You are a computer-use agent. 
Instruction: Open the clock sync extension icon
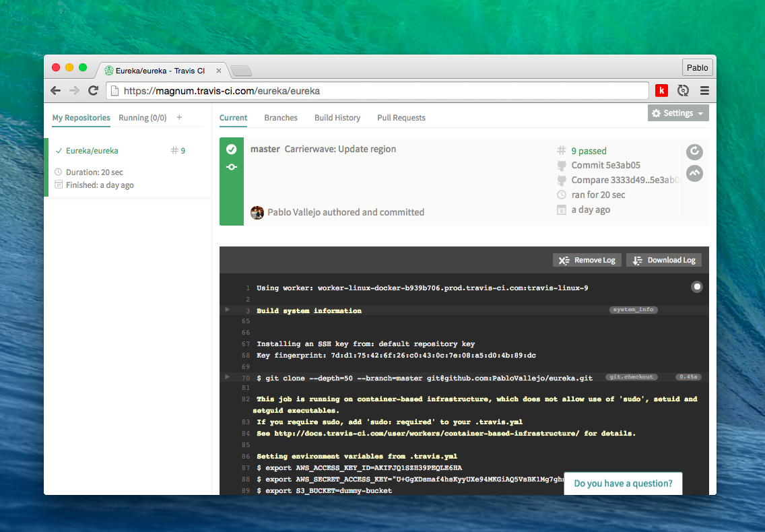coord(683,90)
